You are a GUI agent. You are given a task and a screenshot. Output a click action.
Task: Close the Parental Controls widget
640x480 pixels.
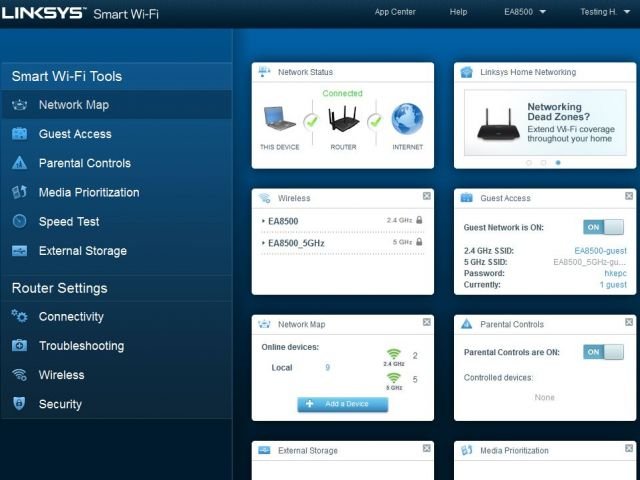point(629,322)
